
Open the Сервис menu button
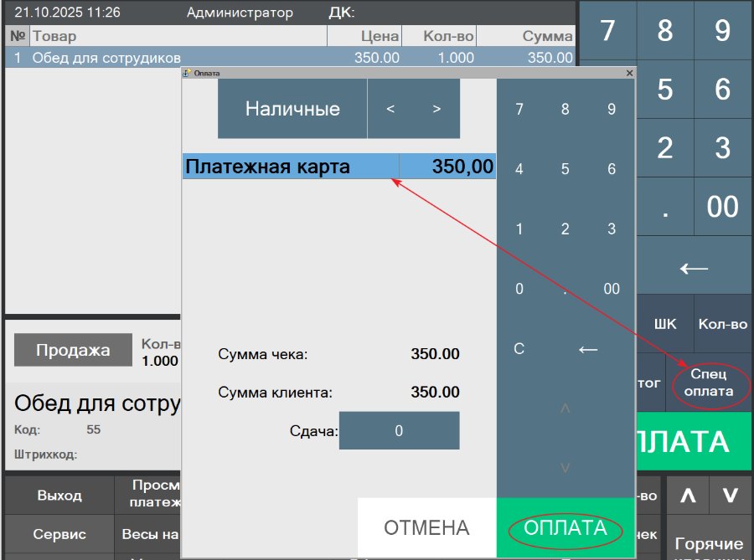pos(59,534)
